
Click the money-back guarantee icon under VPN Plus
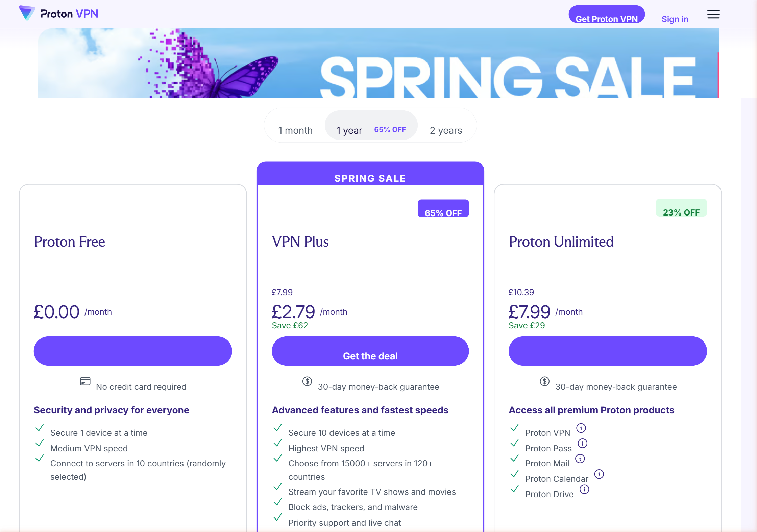click(307, 382)
